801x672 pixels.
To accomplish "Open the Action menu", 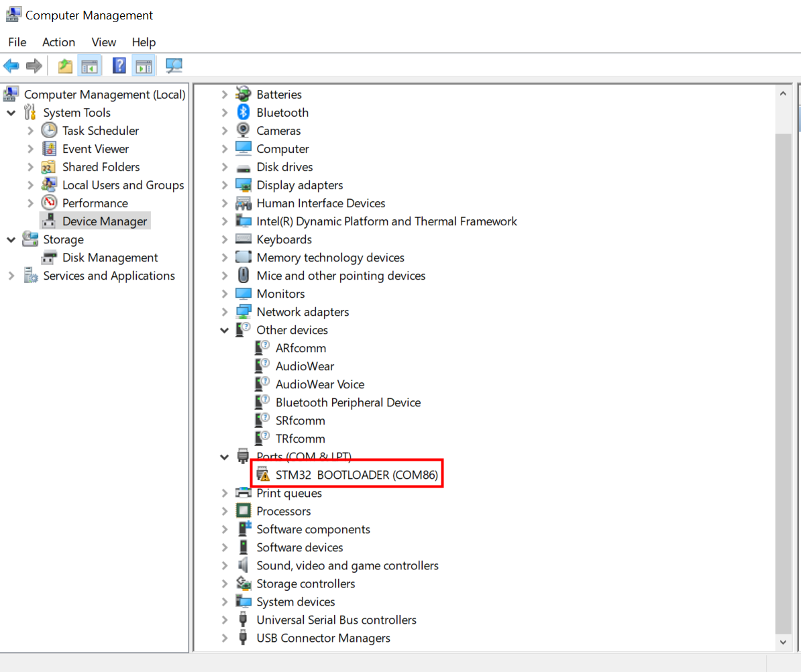I will (59, 42).
